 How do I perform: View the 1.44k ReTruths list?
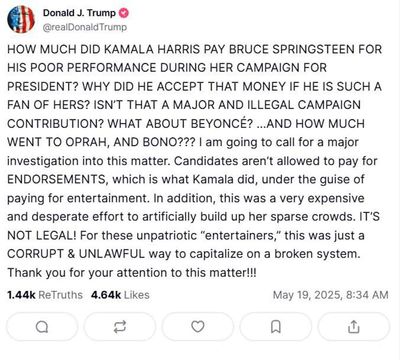click(x=45, y=295)
